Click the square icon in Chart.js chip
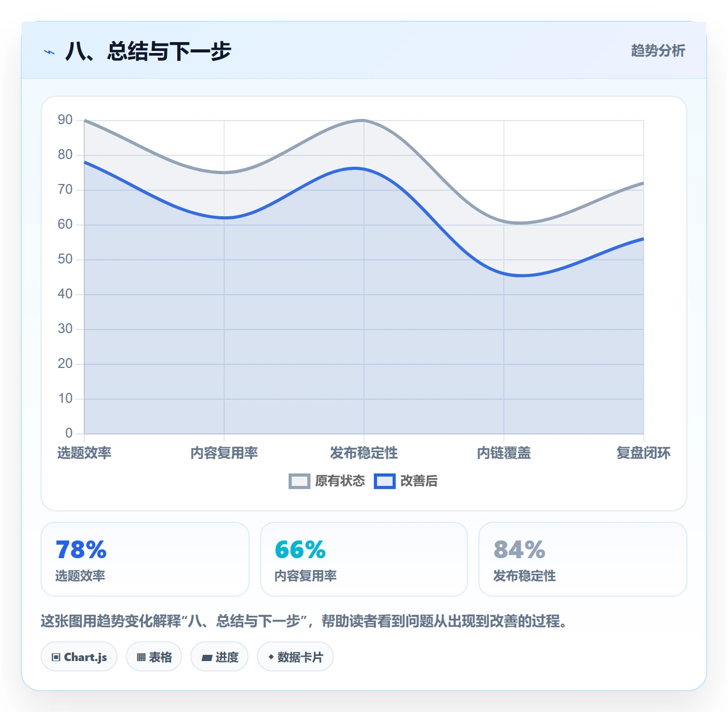The width and height of the screenshot is (728, 712). pyautogui.click(x=56, y=657)
